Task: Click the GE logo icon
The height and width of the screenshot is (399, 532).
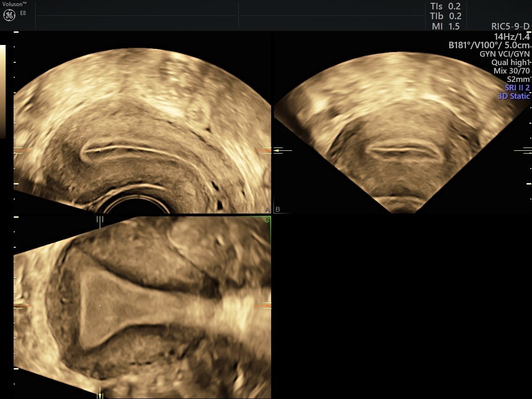Action: coord(9,15)
